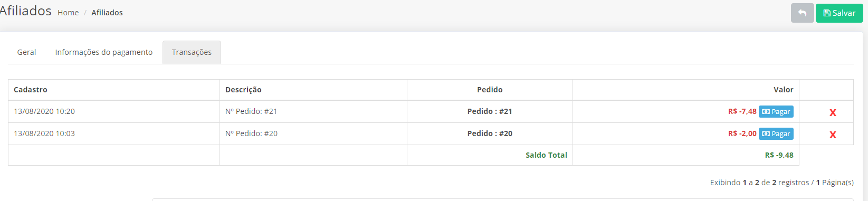The image size is (868, 201).
Task: Click the Descrição column header
Action: [x=243, y=90]
